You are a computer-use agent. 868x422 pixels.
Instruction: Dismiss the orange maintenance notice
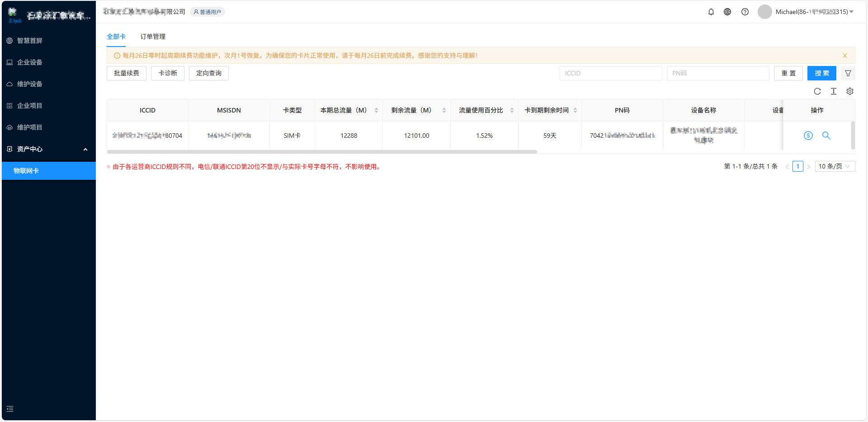[845, 56]
